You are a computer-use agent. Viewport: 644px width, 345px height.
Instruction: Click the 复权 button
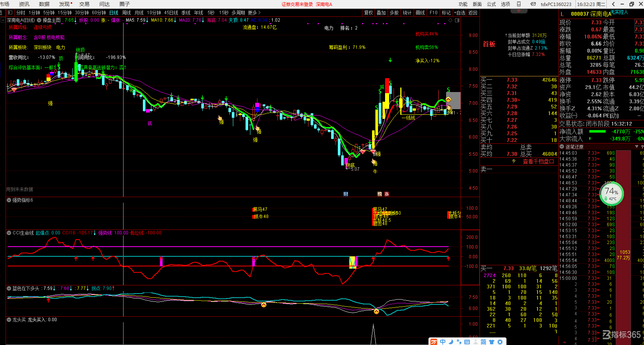(x=368, y=13)
